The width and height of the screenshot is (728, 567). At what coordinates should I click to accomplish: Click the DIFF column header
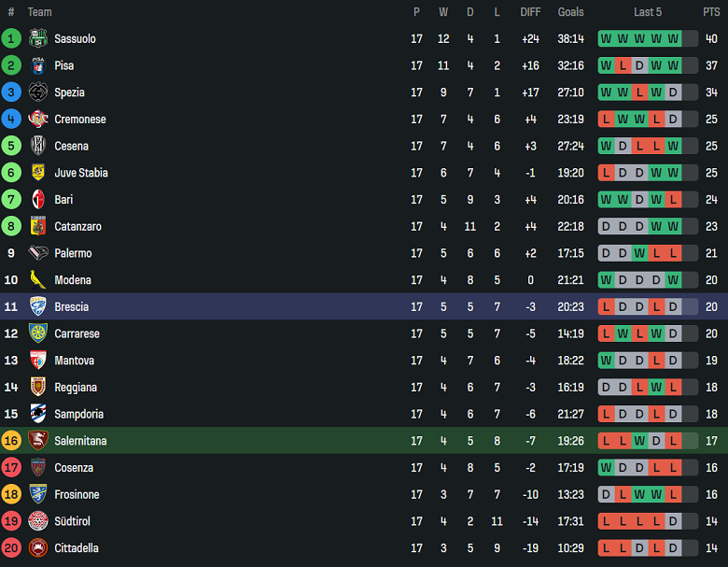(x=530, y=12)
